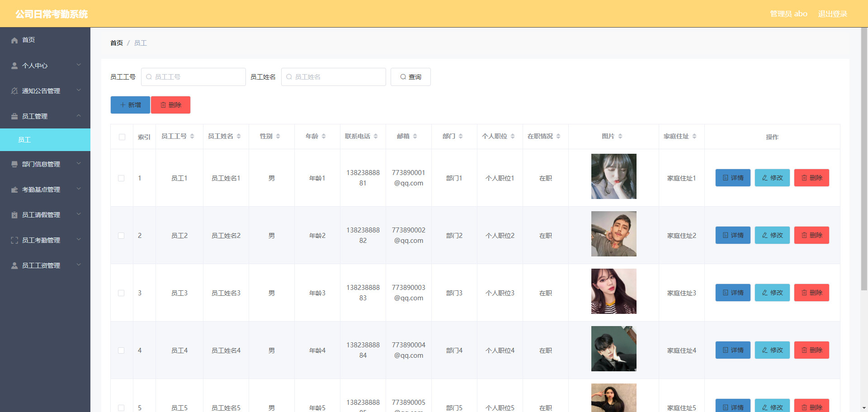Sort by 性别 column arrows
868x412 pixels.
coord(278,136)
